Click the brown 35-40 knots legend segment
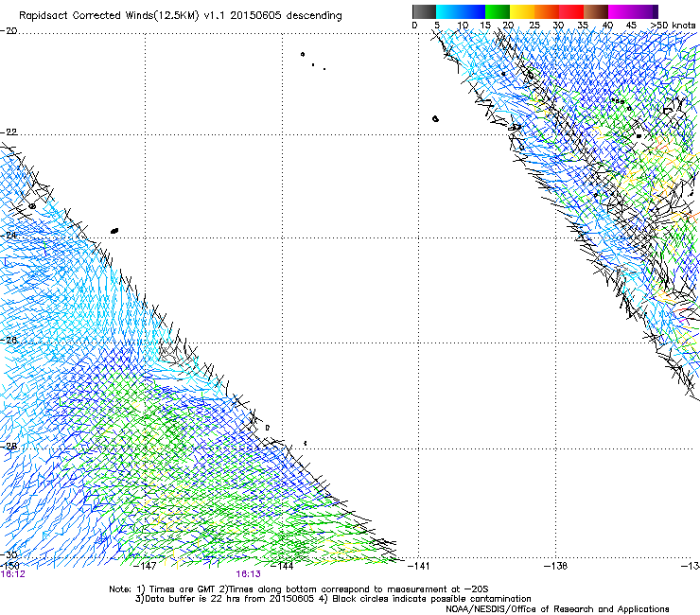Image resolution: width=700 pixels, height=615 pixels. [596, 11]
